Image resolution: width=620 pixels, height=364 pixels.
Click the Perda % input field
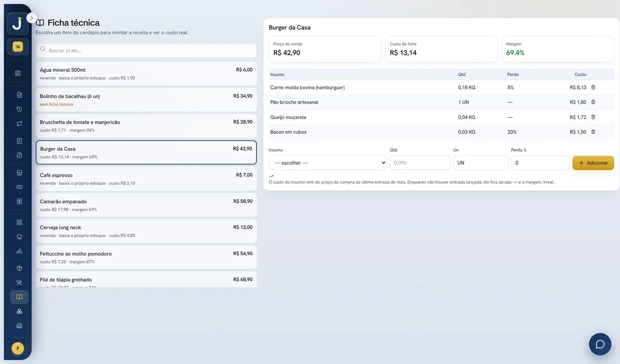coord(540,163)
